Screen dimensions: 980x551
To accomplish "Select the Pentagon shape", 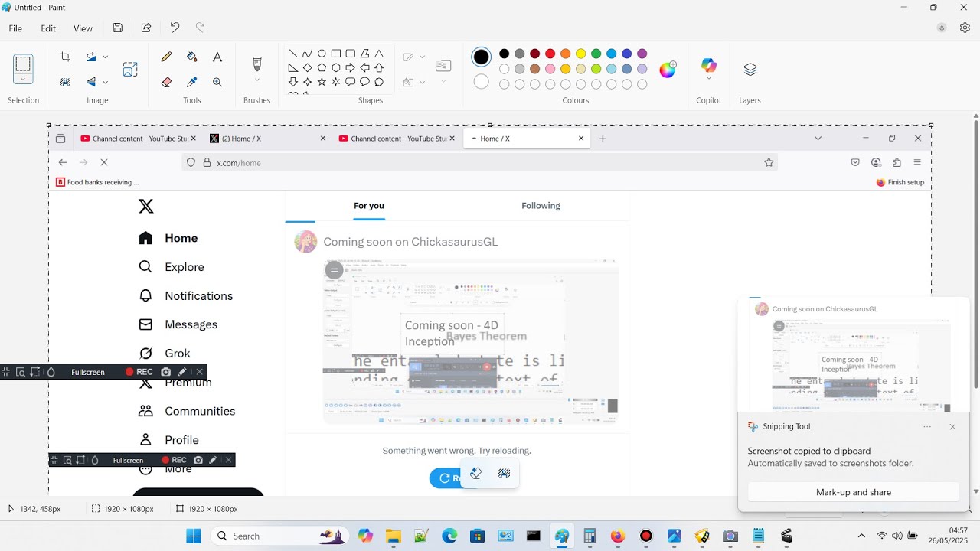I will click(322, 68).
